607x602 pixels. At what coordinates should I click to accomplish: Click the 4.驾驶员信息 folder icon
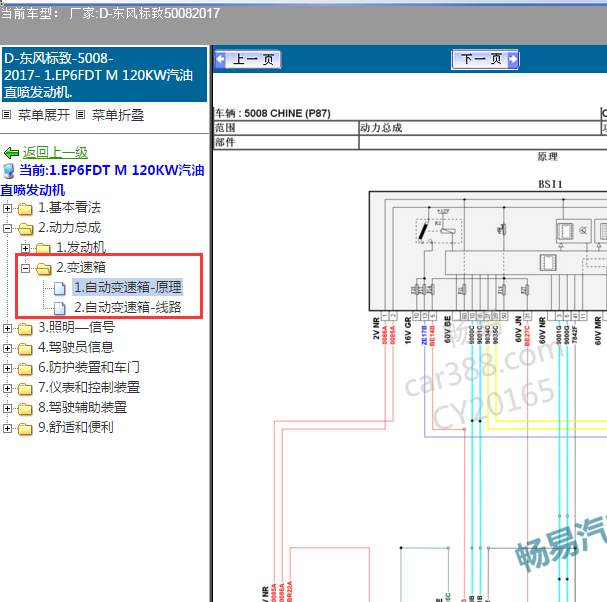coord(25,349)
